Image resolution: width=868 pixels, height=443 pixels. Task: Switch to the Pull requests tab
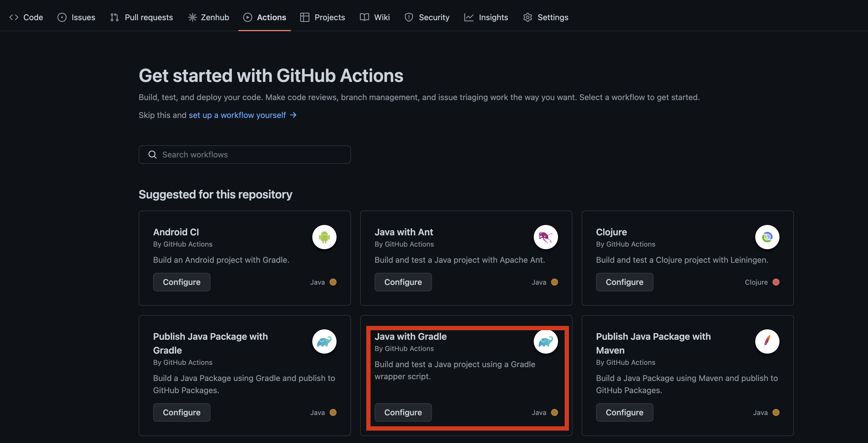click(x=142, y=17)
